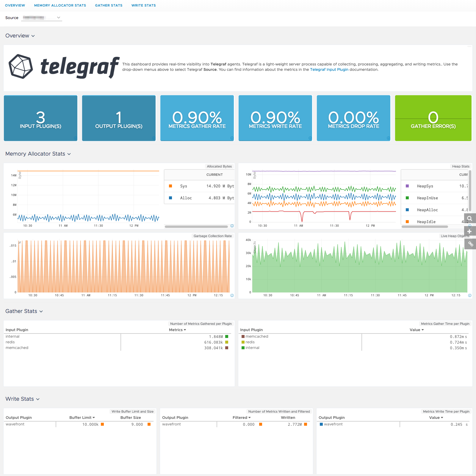Click the chain link share floating button
Viewport: 476px width, 476px height.
click(x=470, y=244)
